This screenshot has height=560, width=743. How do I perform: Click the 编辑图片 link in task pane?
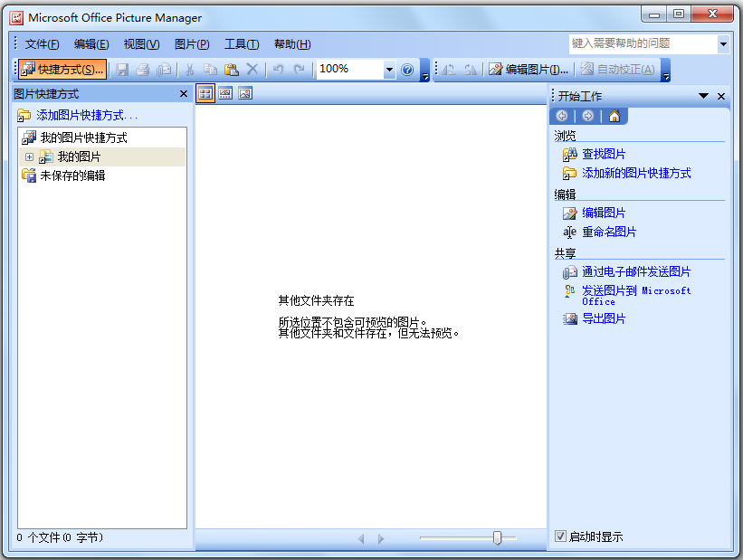(604, 213)
